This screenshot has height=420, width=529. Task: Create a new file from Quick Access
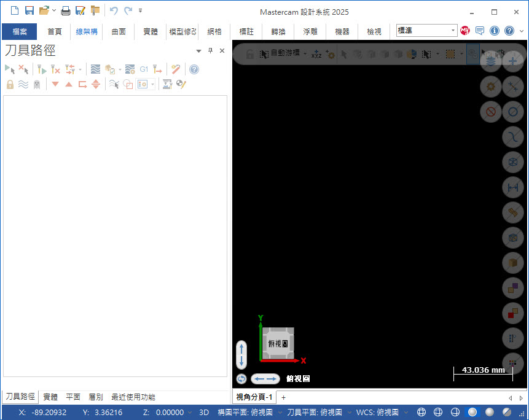coord(15,10)
